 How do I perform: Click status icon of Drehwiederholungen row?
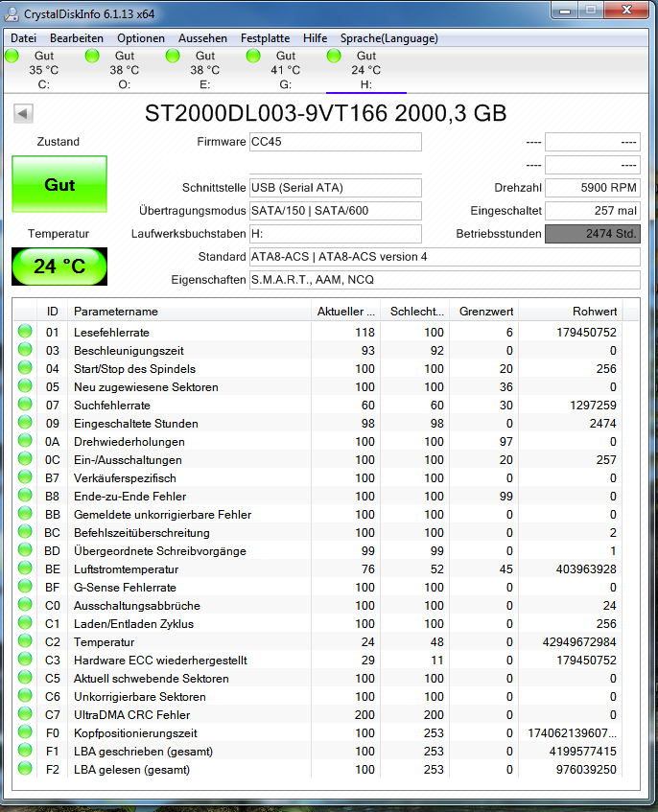[x=25, y=441]
